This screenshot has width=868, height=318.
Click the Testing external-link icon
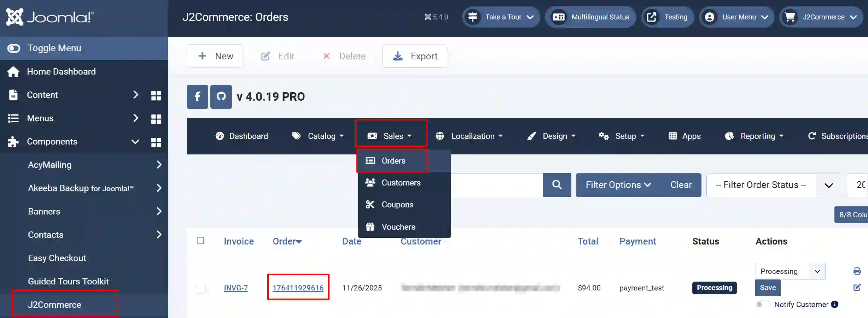[x=652, y=17]
